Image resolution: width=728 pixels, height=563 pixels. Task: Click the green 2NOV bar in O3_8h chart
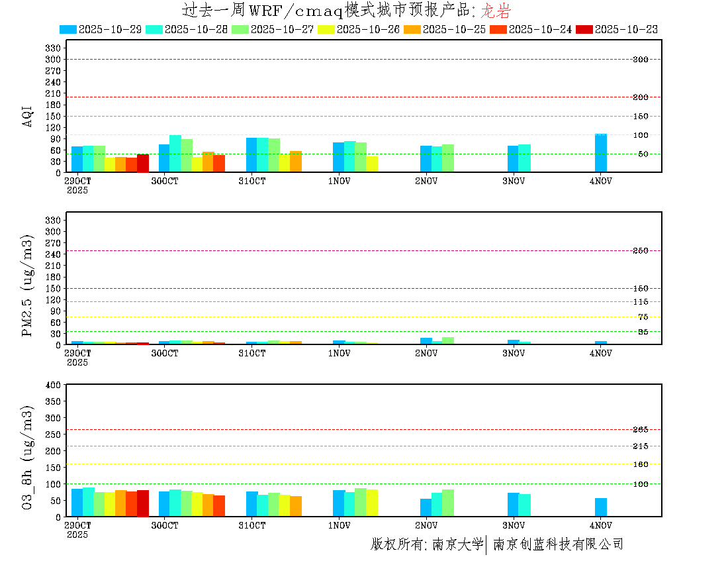[x=448, y=503]
